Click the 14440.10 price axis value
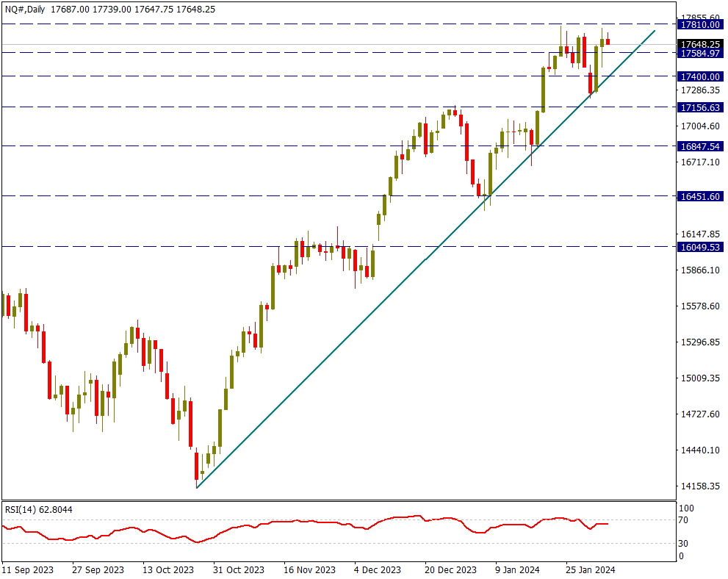This screenshot has height=579, width=728. 700,450
